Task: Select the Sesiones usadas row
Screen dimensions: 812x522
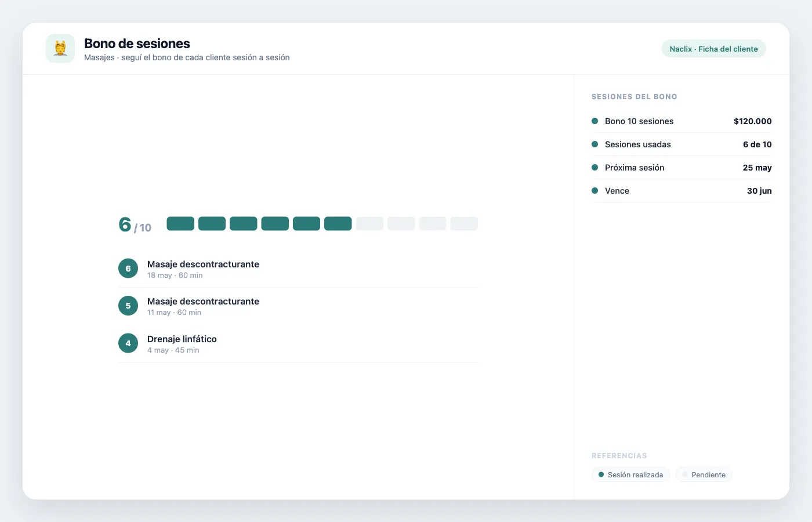Action: point(681,144)
